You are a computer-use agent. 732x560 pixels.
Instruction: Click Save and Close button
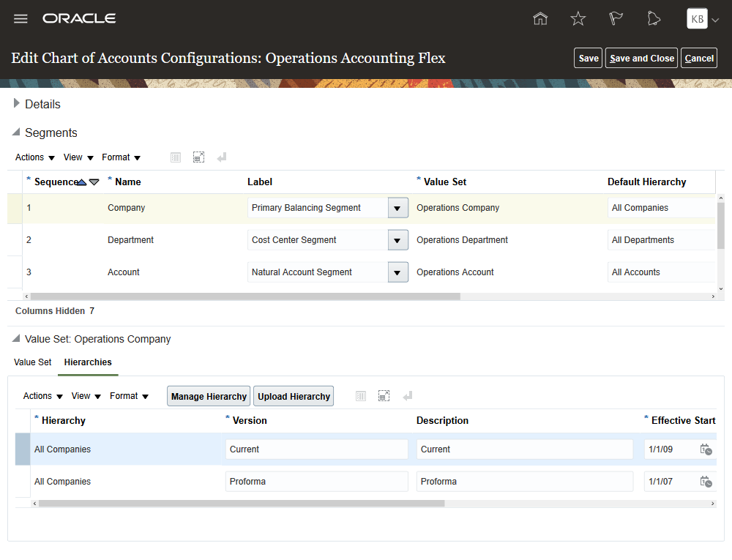(x=642, y=59)
